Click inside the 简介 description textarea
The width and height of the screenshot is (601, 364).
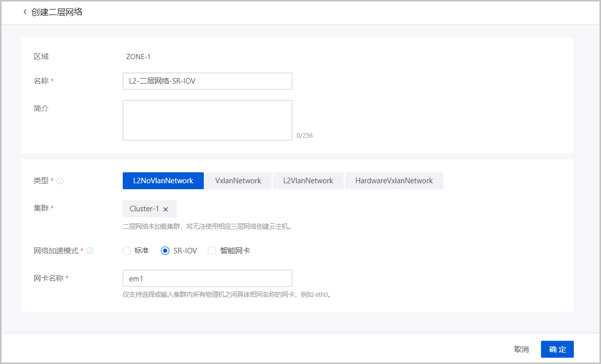(207, 120)
